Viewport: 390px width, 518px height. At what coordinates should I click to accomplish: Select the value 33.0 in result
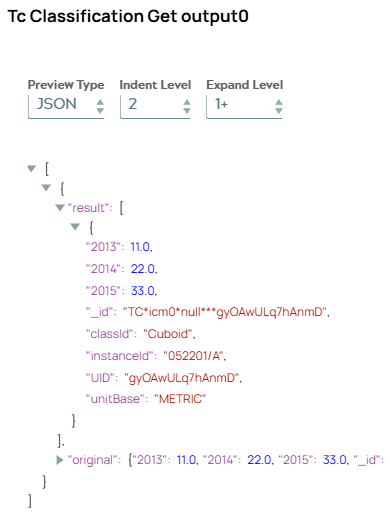coord(143,291)
